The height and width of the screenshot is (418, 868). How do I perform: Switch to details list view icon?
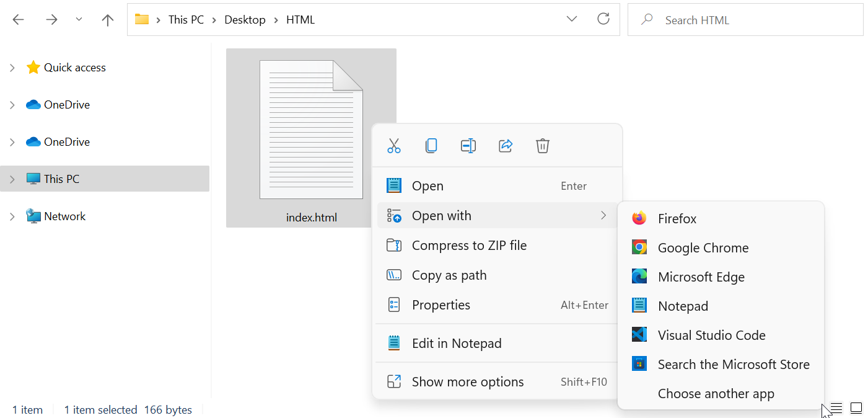point(836,408)
